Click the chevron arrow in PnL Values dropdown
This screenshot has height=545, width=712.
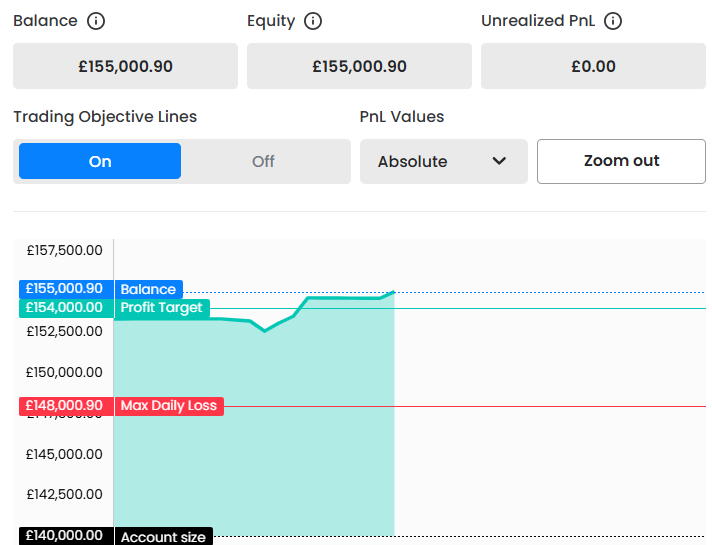pyautogui.click(x=499, y=161)
